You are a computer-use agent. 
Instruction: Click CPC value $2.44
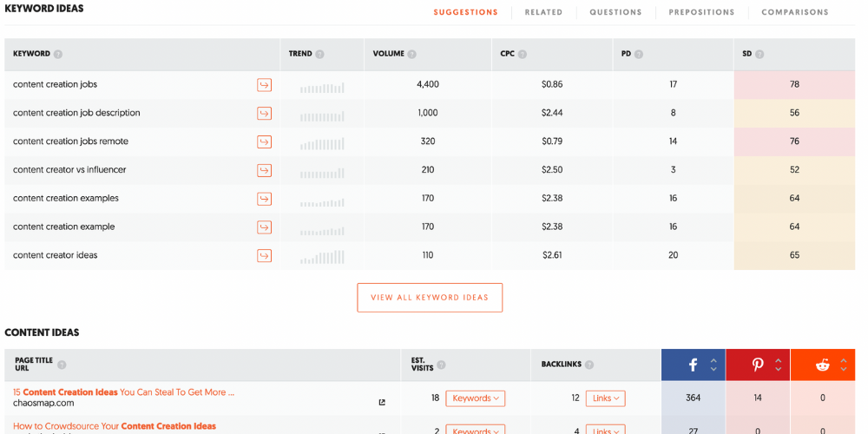point(552,113)
